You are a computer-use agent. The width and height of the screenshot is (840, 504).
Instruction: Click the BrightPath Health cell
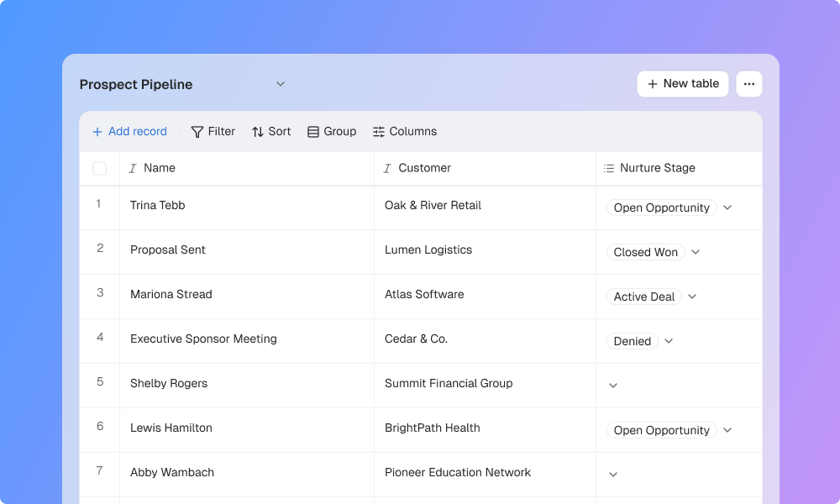click(x=485, y=430)
